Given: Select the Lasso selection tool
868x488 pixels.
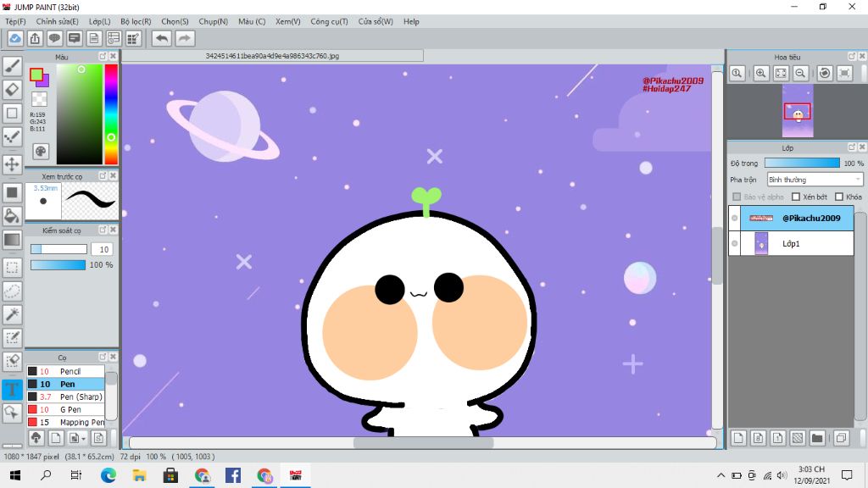Looking at the screenshot, I should tap(12, 291).
